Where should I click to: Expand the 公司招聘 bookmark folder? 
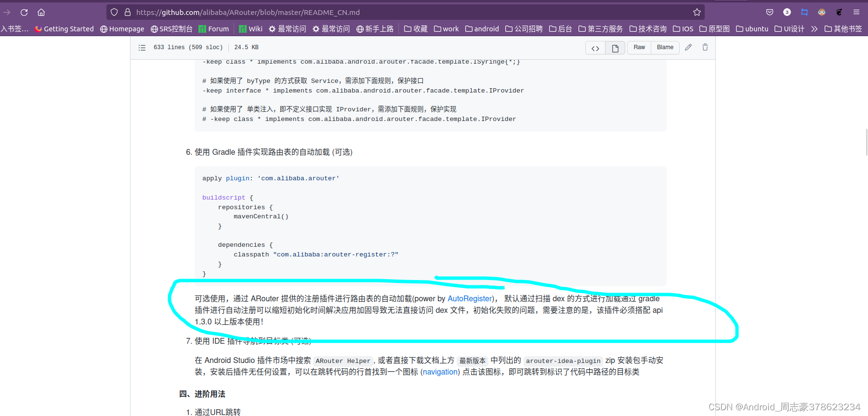(x=524, y=29)
